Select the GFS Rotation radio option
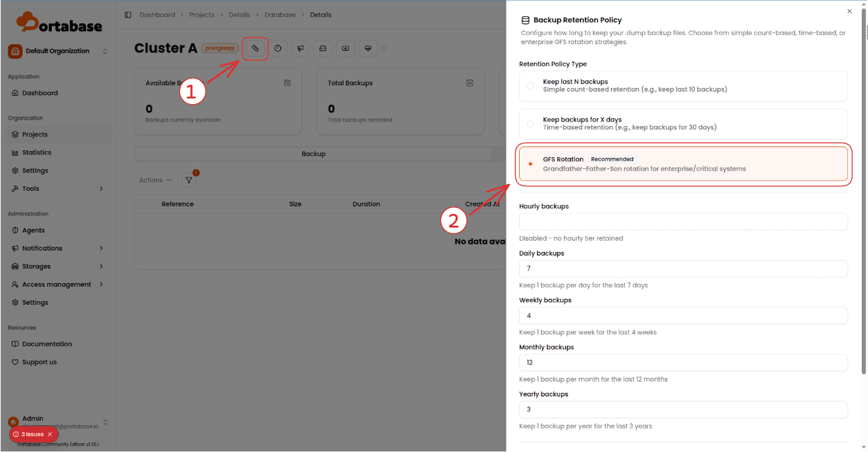Viewport: 868px width, 452px height. click(530, 164)
